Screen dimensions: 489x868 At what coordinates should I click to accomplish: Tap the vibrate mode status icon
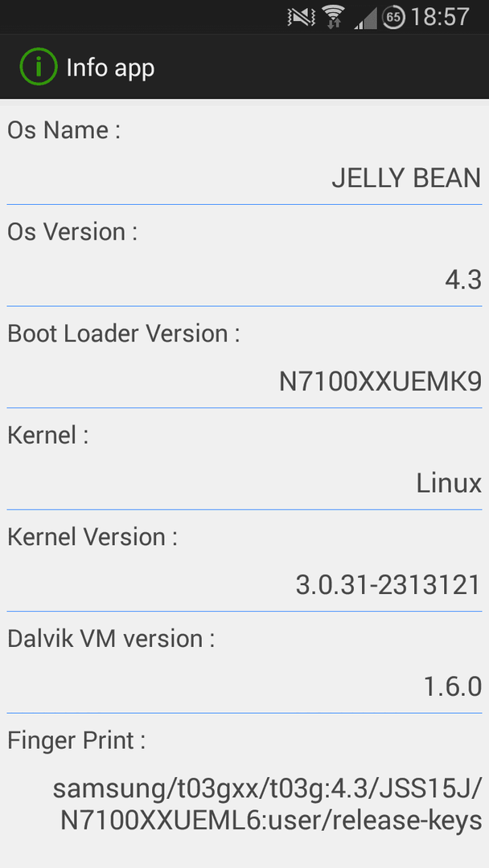pos(302,17)
